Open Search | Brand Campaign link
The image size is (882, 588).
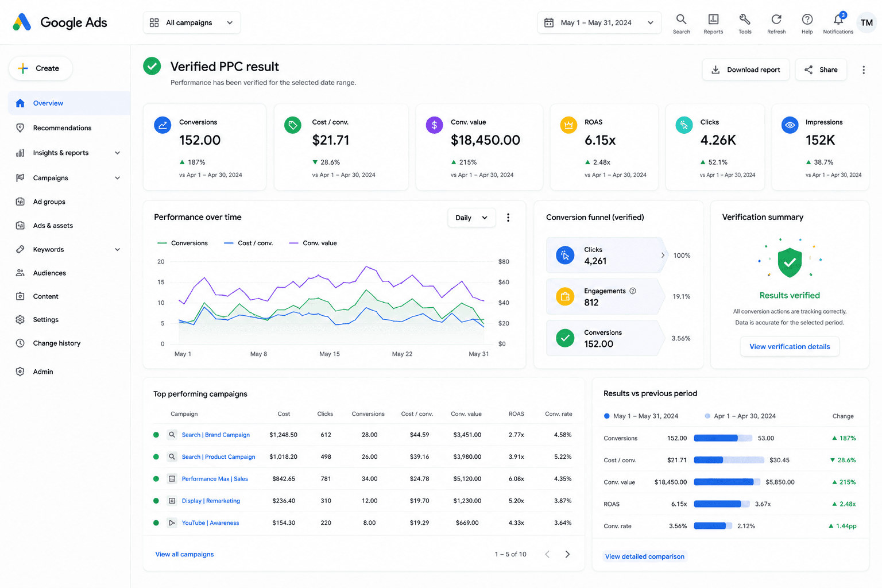[216, 435]
